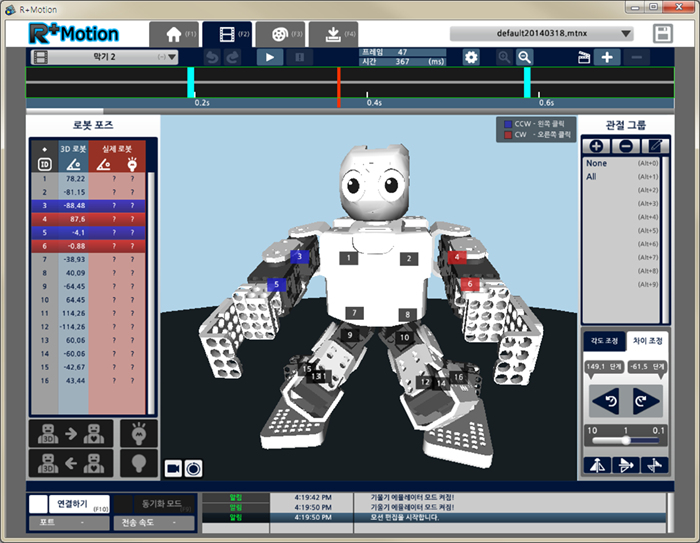
Task: Click the counter-clockwise rotate arrow button
Action: tap(606, 402)
